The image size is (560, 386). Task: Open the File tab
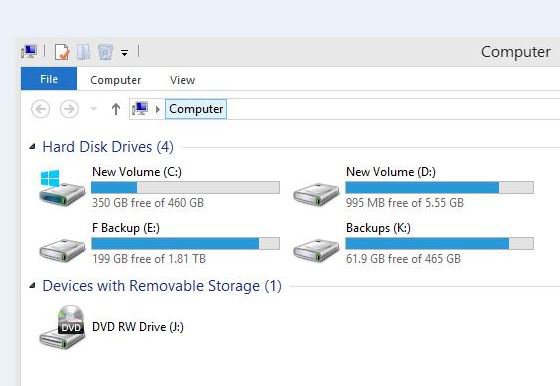(49, 79)
